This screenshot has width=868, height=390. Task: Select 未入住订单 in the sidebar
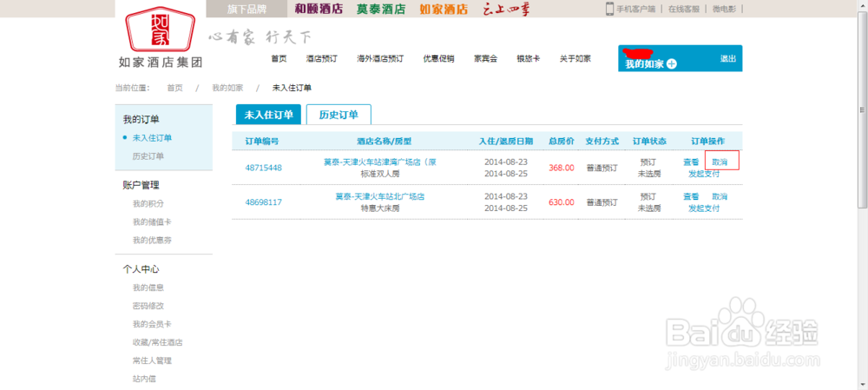152,138
